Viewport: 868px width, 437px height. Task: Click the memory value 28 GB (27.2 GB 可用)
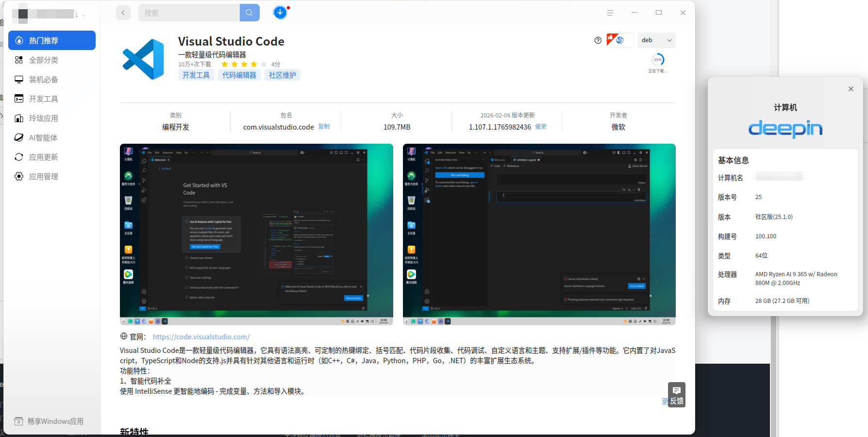click(782, 301)
